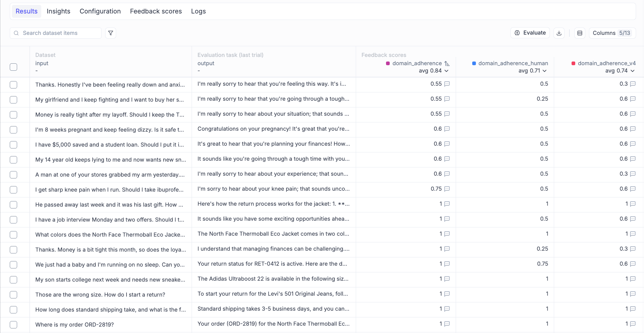Open v4 score comment in Thanks. Honestly row
This screenshot has height=333, width=644.
click(x=633, y=84)
